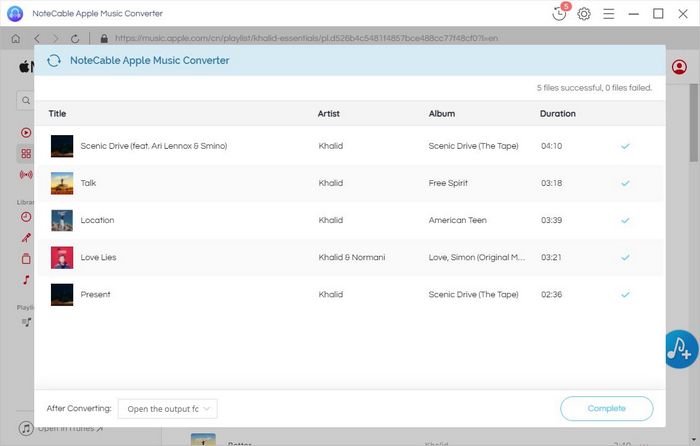Click the Location album cover thumbnail
The width and height of the screenshot is (700, 446).
pos(62,220)
